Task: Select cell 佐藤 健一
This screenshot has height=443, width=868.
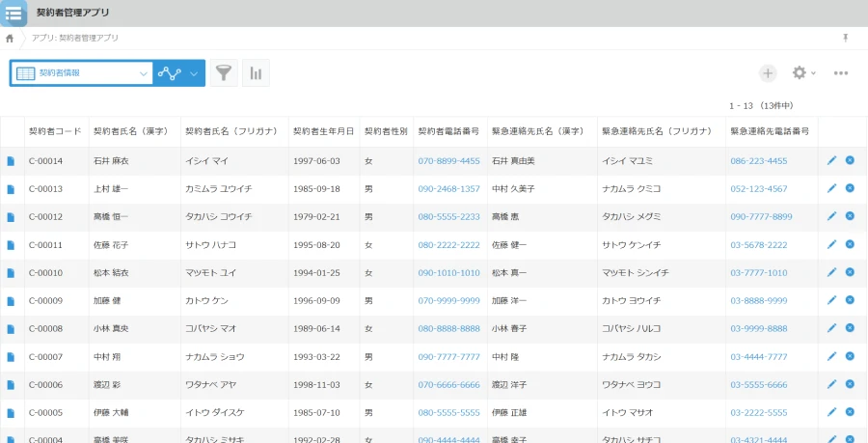Action: pyautogui.click(x=509, y=245)
